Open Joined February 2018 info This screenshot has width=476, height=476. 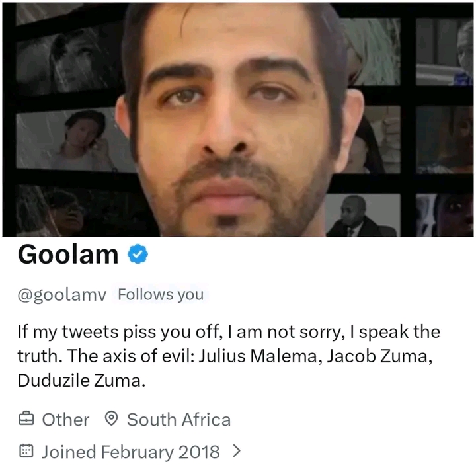(x=130, y=452)
